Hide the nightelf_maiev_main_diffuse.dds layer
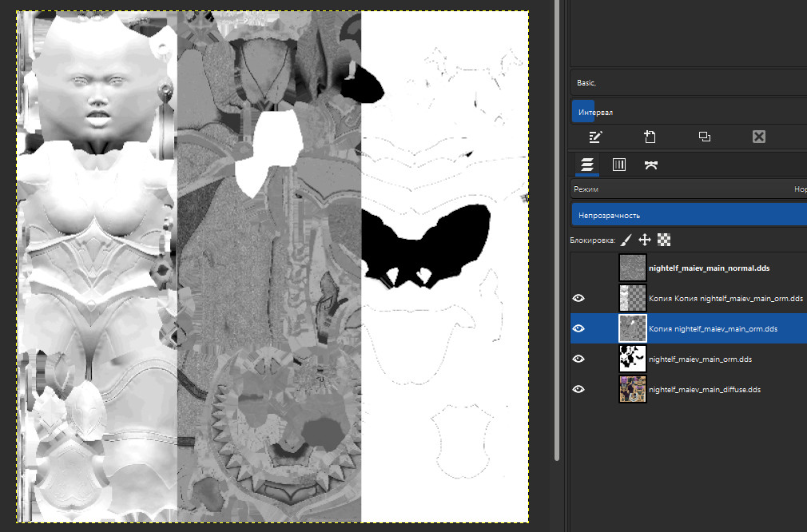The image size is (807, 532). tap(578, 389)
